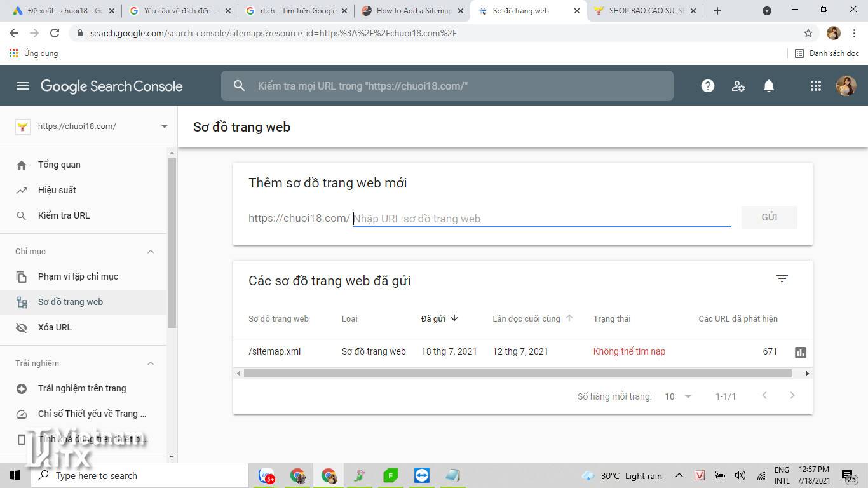Open the notifications bell
The image size is (868, 488).
point(768,86)
